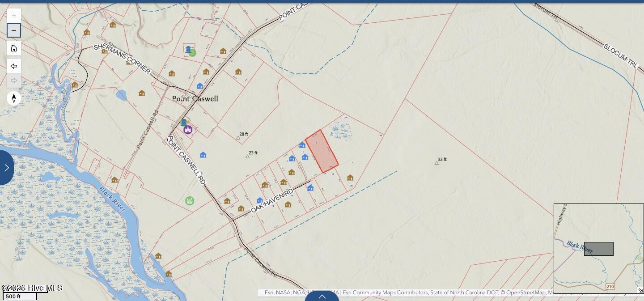Click brown house right of the small pond
Image resolution: width=644 pixels, height=301 pixels.
(x=142, y=93)
